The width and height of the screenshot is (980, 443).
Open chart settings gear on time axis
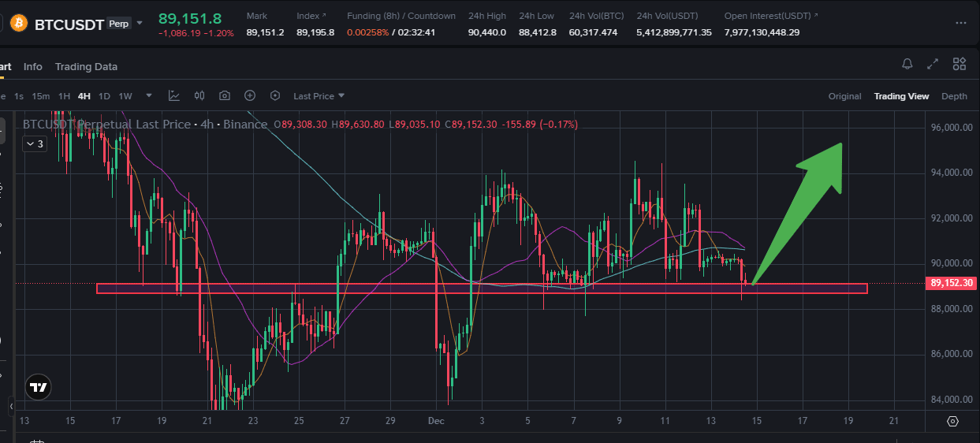click(952, 421)
